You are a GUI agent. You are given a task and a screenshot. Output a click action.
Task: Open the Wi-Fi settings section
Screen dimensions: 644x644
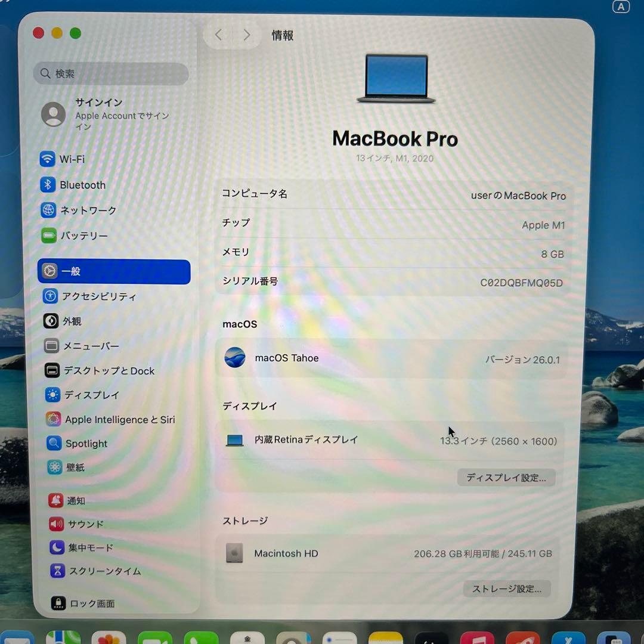[x=72, y=159]
